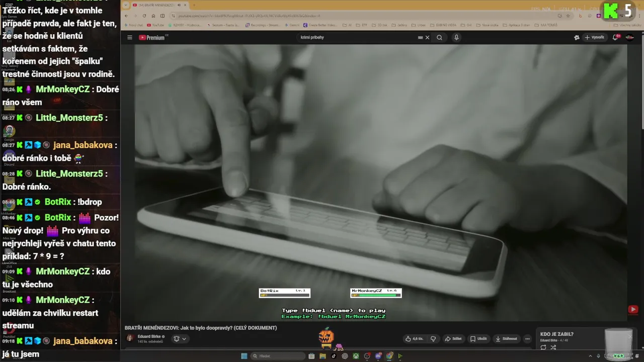The width and height of the screenshot is (644, 362).
Task: Start voice search with the microphone
Action: pyautogui.click(x=456, y=37)
